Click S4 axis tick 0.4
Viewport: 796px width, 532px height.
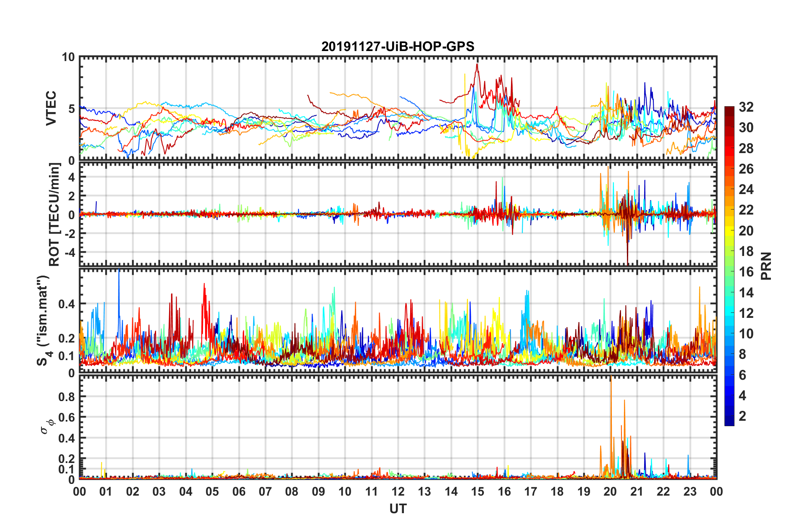click(x=67, y=304)
